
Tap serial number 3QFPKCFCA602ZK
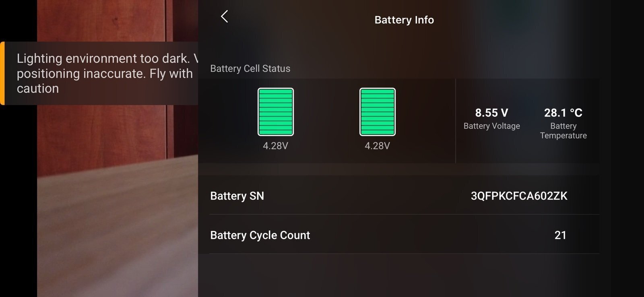tap(519, 196)
